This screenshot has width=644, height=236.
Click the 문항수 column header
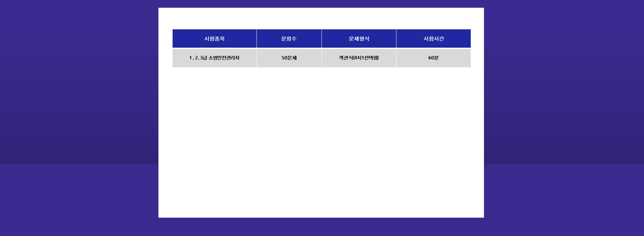289,39
